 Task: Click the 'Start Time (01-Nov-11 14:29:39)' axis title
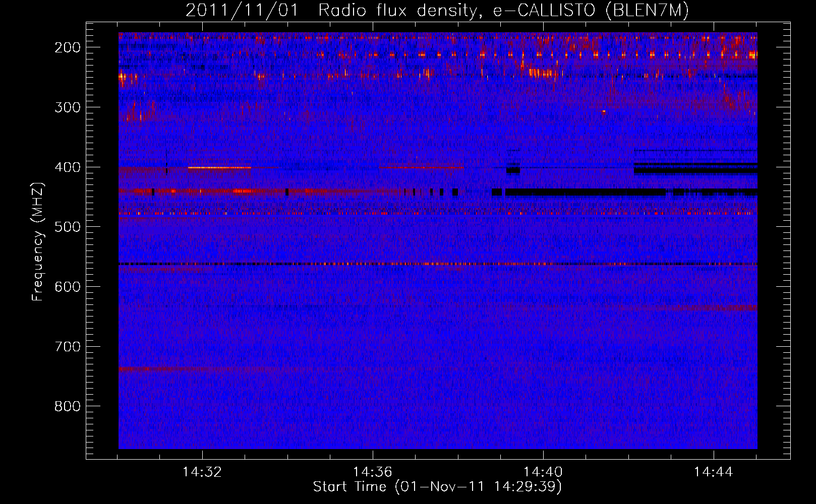pyautogui.click(x=437, y=487)
